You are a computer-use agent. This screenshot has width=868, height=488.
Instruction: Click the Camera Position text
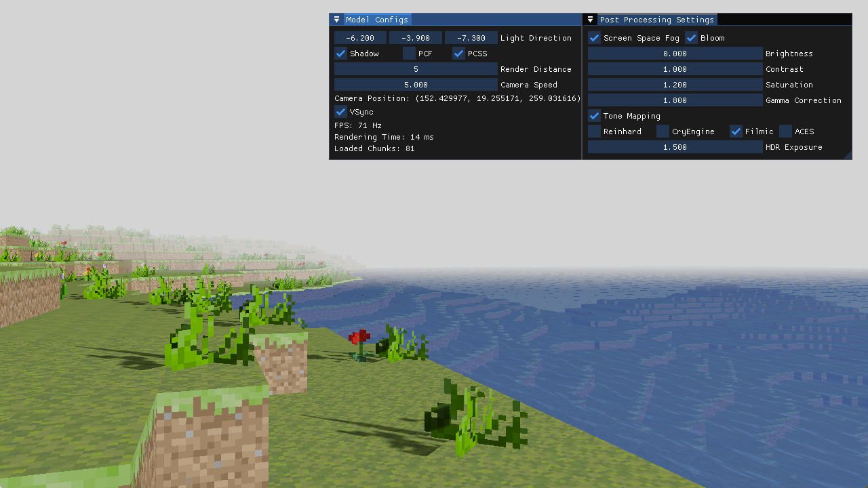(x=458, y=98)
